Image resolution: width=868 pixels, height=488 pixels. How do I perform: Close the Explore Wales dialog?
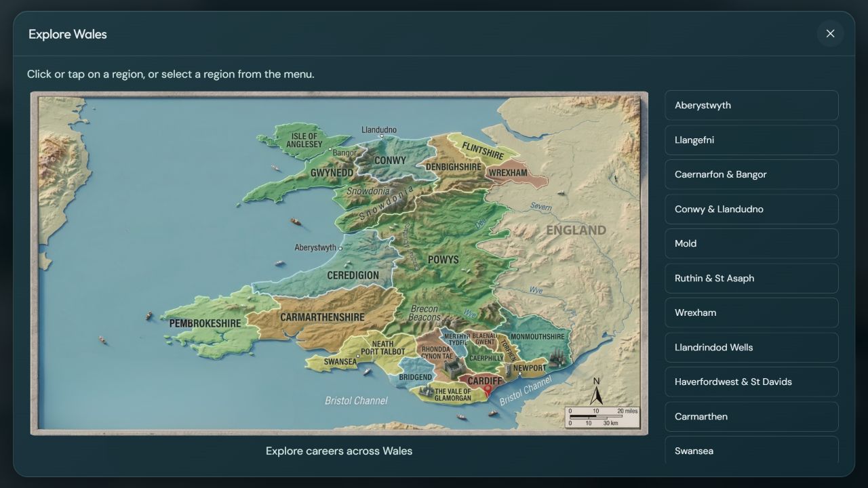coord(830,33)
